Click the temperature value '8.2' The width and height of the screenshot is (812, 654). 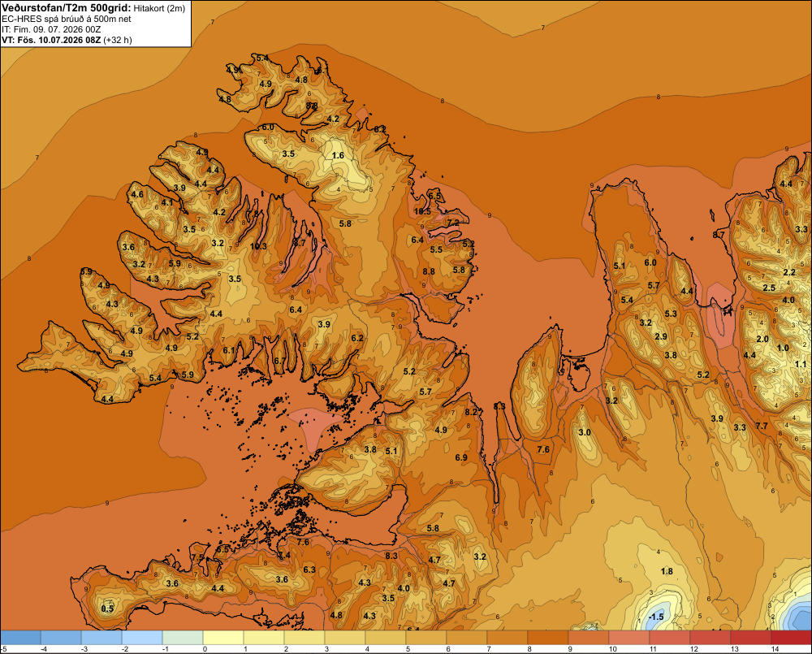point(471,412)
